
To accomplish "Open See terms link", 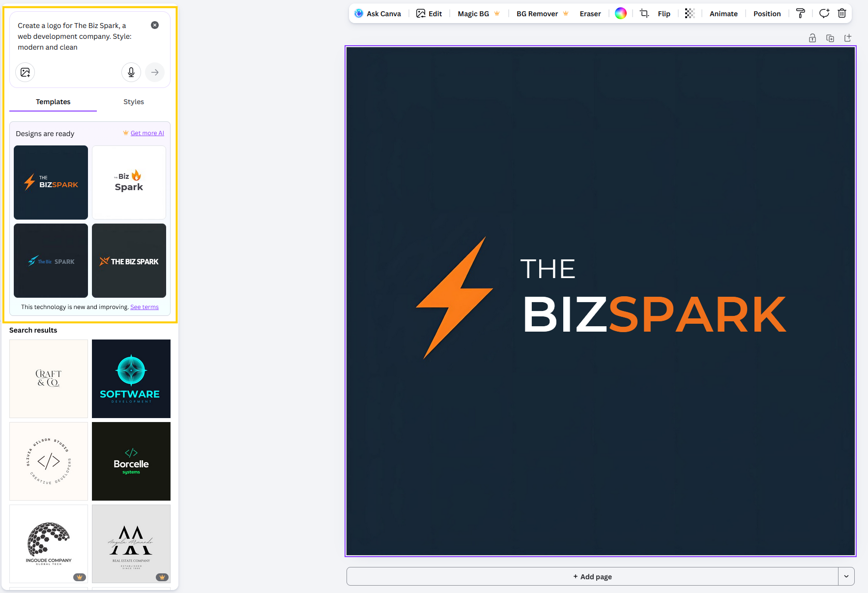I will (x=144, y=307).
